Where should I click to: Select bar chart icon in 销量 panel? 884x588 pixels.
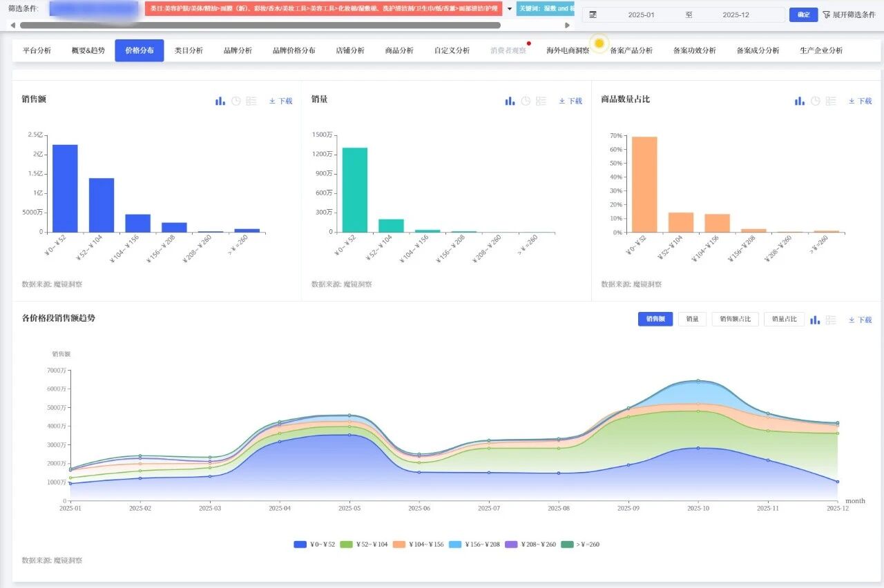coord(510,101)
